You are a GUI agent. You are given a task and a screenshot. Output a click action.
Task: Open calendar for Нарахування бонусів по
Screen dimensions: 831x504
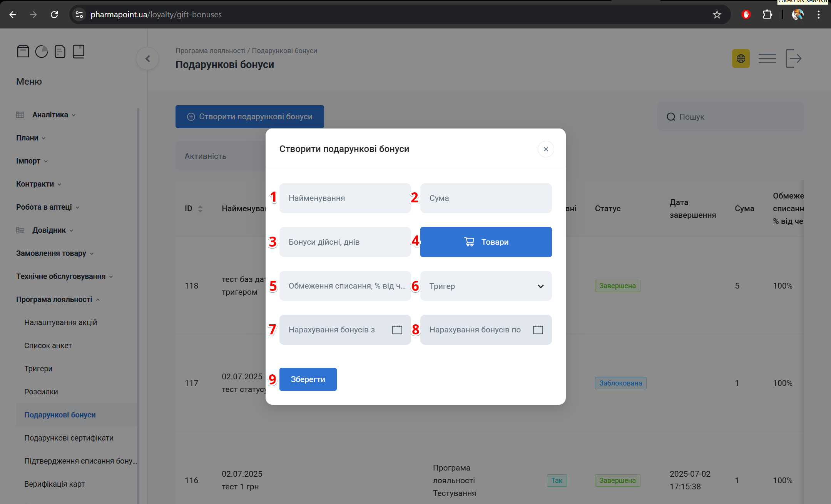538,330
